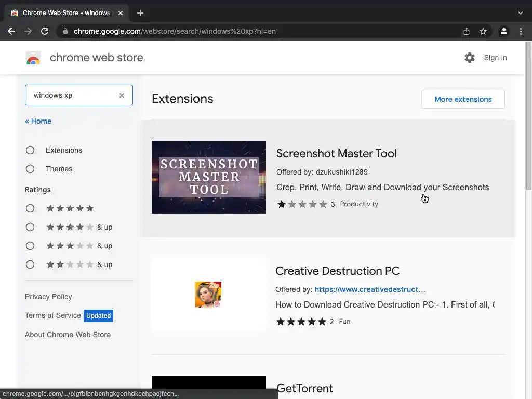The width and height of the screenshot is (532, 399).
Task: Open the Chrome profile icon
Action: pyautogui.click(x=504, y=31)
